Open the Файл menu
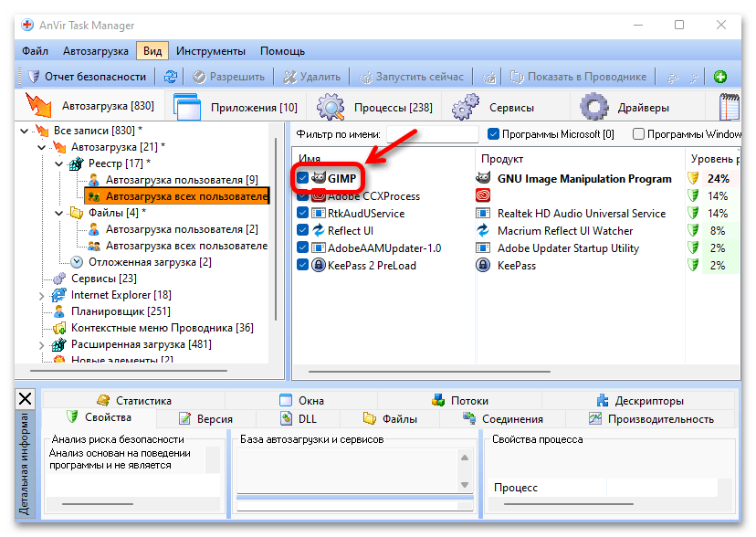The height and width of the screenshot is (537, 756). tap(35, 50)
